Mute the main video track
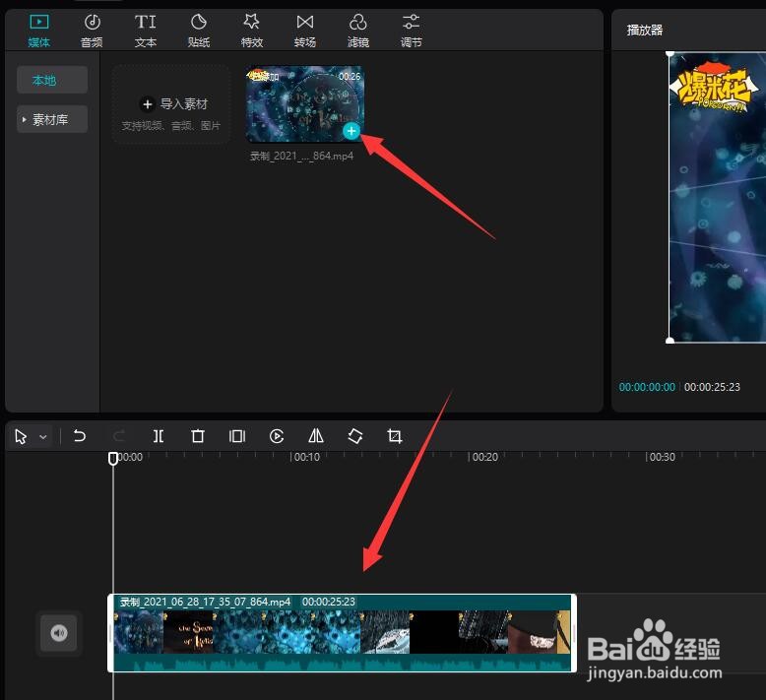 click(x=59, y=633)
